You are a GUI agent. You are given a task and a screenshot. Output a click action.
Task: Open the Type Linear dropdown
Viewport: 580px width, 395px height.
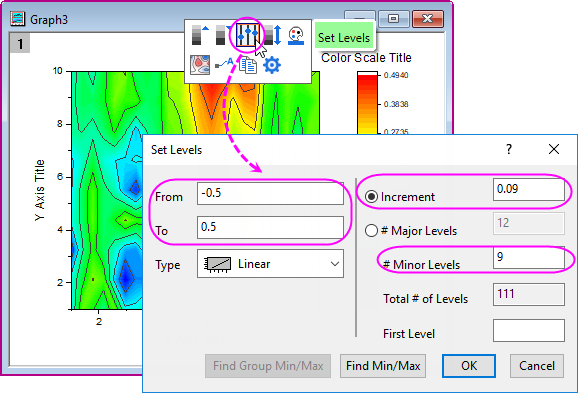pos(270,264)
